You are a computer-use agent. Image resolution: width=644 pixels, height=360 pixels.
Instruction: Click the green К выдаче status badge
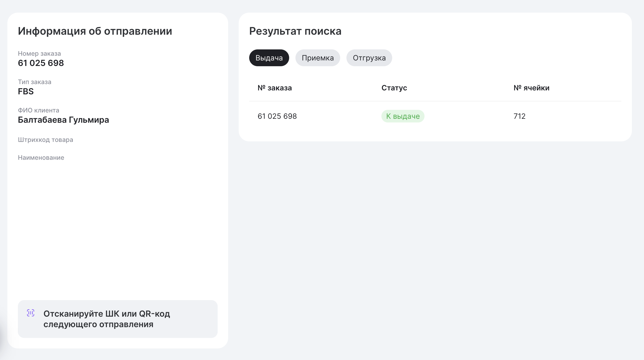click(403, 116)
